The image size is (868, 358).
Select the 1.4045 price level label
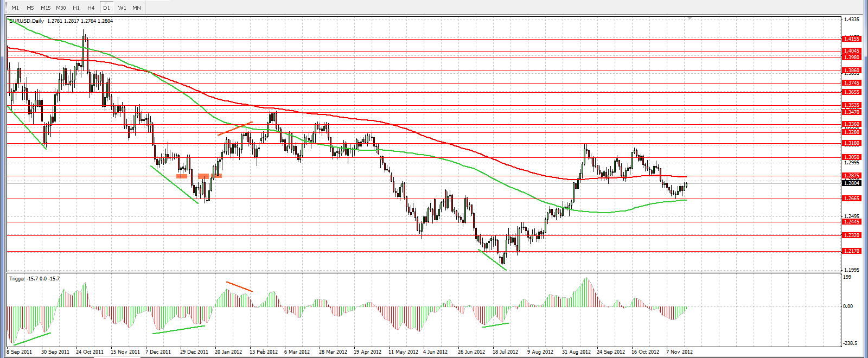pyautogui.click(x=851, y=51)
